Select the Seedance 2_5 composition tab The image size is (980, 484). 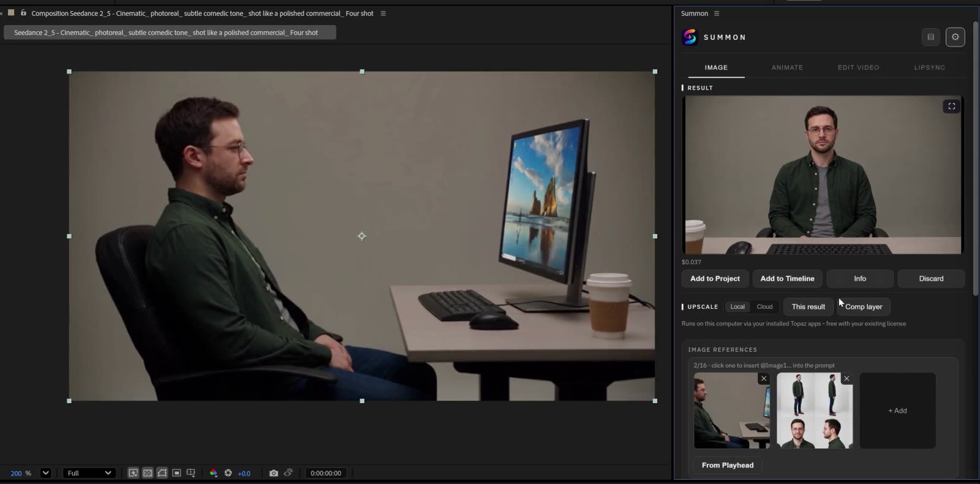pyautogui.click(x=170, y=32)
